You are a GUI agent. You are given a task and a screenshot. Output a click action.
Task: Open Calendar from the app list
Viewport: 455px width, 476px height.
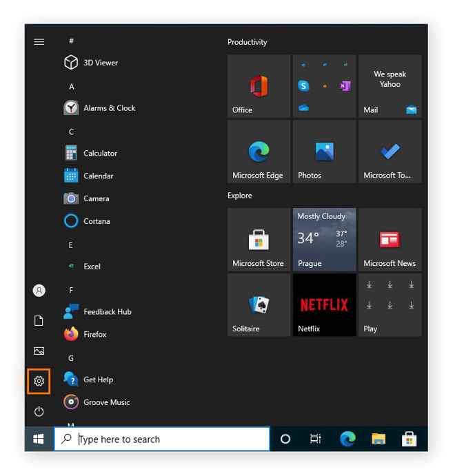[x=89, y=176]
